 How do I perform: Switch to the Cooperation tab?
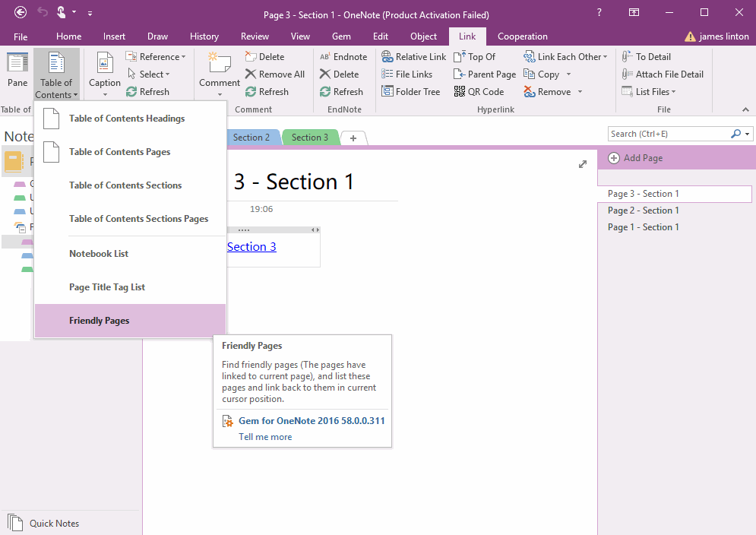(x=523, y=36)
